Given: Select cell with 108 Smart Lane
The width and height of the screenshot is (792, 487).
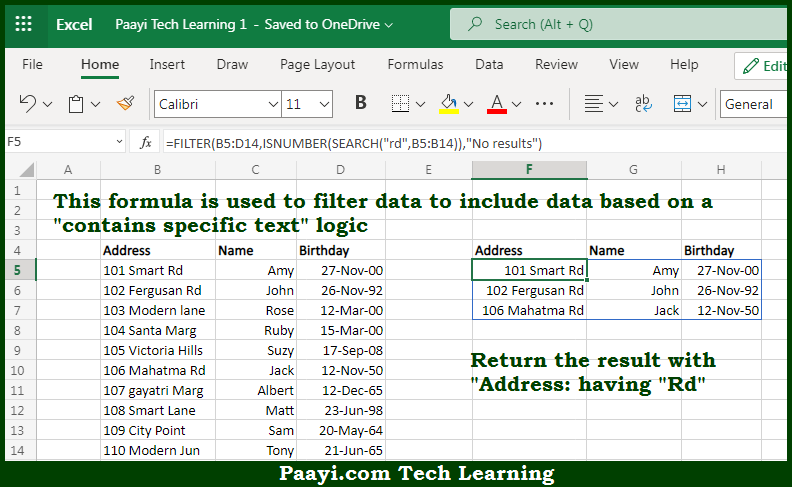Looking at the screenshot, I should [x=158, y=410].
